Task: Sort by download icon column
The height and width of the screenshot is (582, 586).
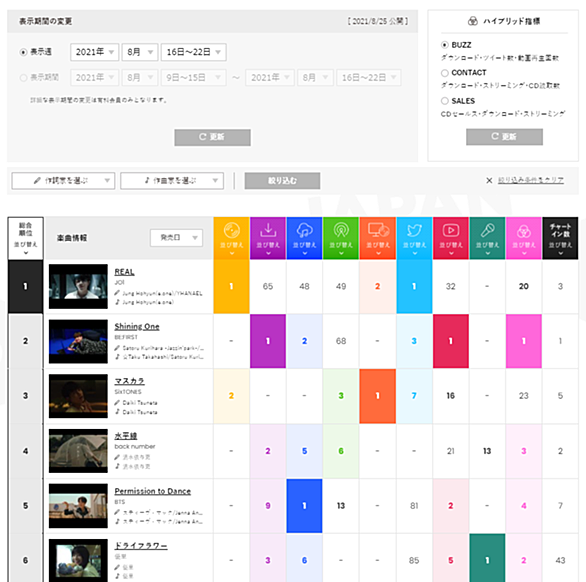Action: 268,238
